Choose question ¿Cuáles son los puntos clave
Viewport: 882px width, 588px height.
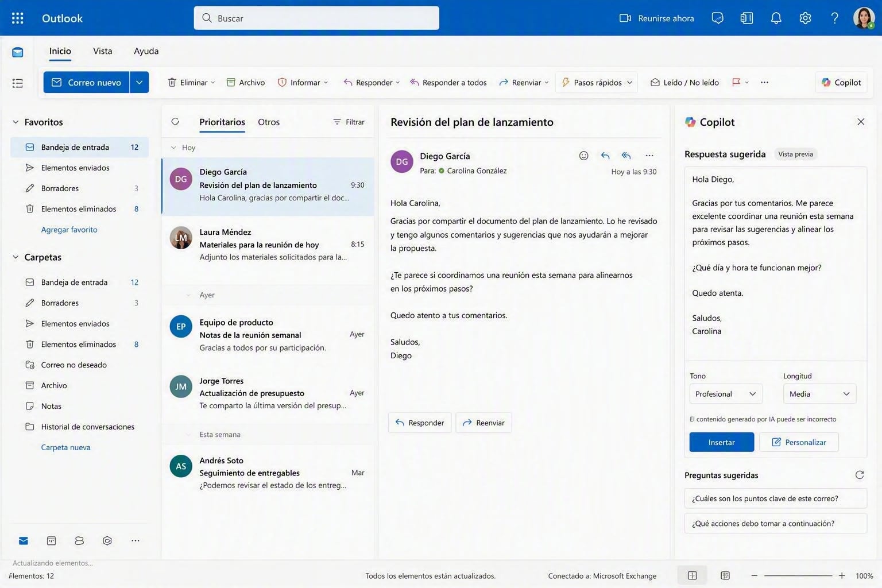click(x=776, y=498)
